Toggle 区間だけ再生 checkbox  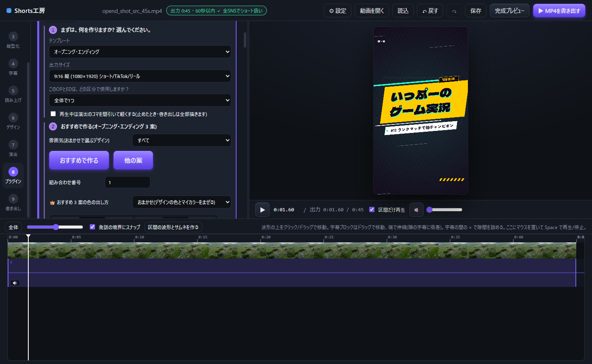pyautogui.click(x=372, y=210)
